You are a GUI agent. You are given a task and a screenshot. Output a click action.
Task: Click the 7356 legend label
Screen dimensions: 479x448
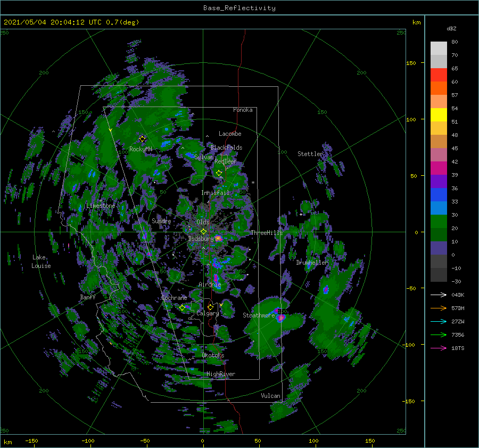tap(458, 335)
